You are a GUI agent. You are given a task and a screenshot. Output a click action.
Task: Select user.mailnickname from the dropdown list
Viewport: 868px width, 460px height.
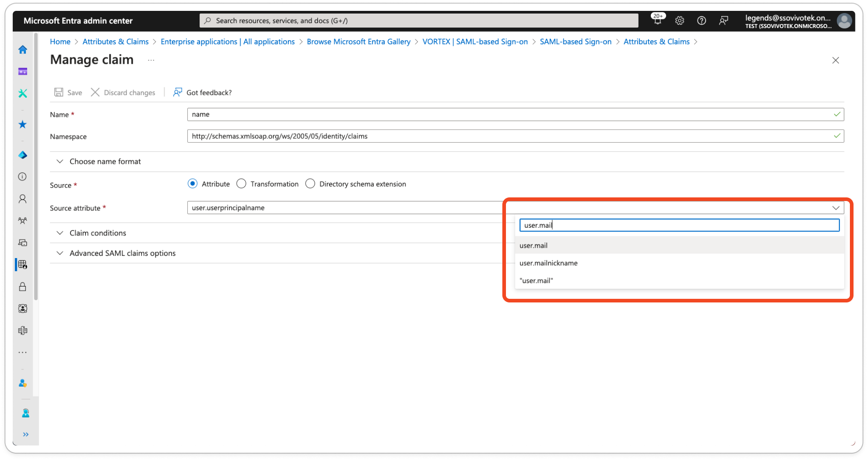point(548,263)
